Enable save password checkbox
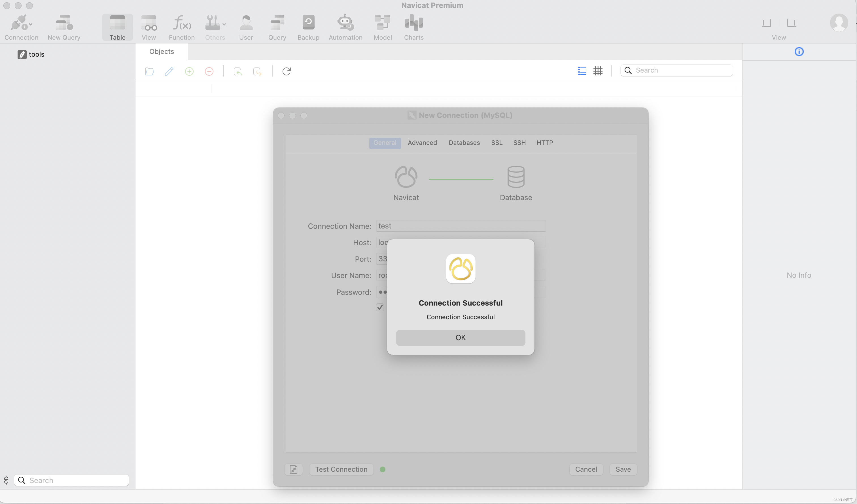Screen dimensions: 857x504 [x=381, y=307]
